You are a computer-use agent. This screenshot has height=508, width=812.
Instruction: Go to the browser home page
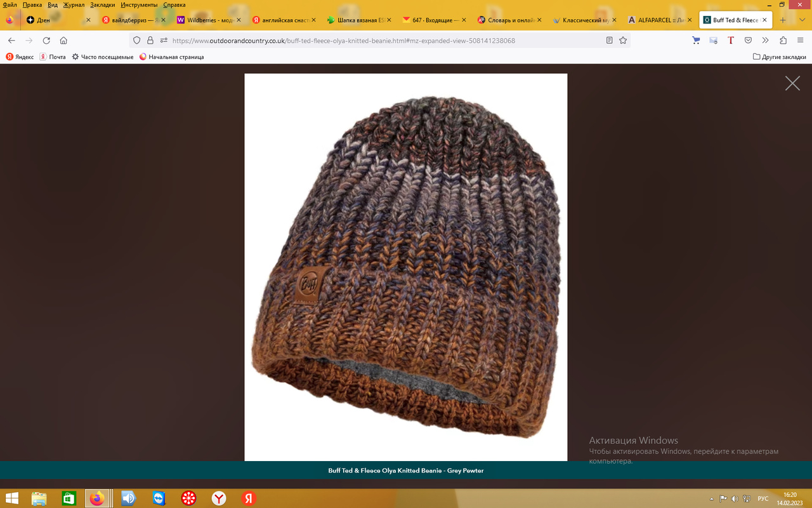pos(63,40)
